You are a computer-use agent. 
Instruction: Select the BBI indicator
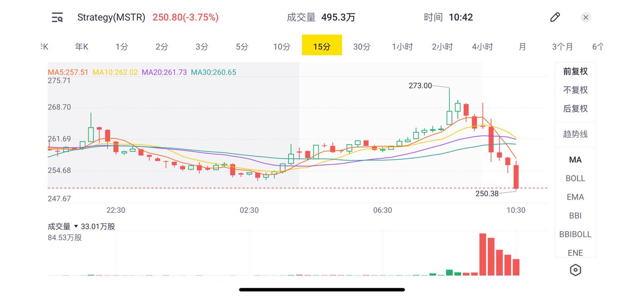(575, 216)
